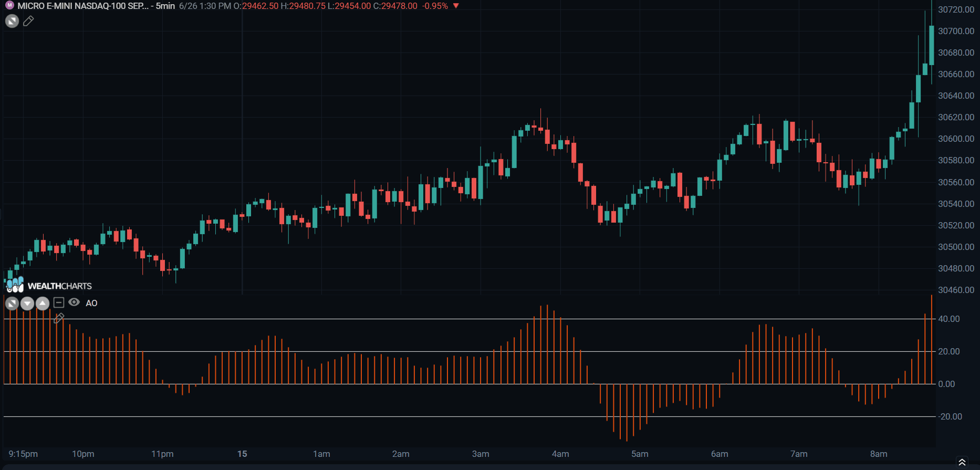The height and width of the screenshot is (470, 980).
Task: Click the 8am time axis label
Action: pos(879,454)
